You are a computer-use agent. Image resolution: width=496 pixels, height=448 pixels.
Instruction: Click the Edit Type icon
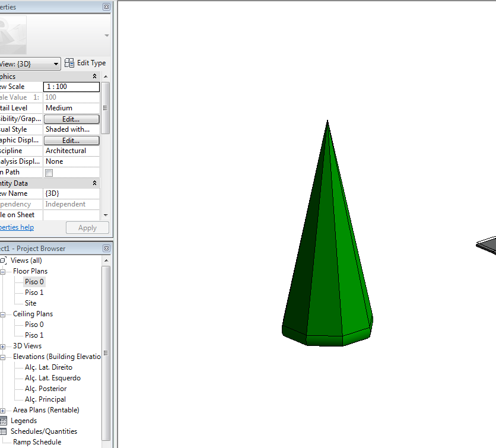click(x=69, y=63)
